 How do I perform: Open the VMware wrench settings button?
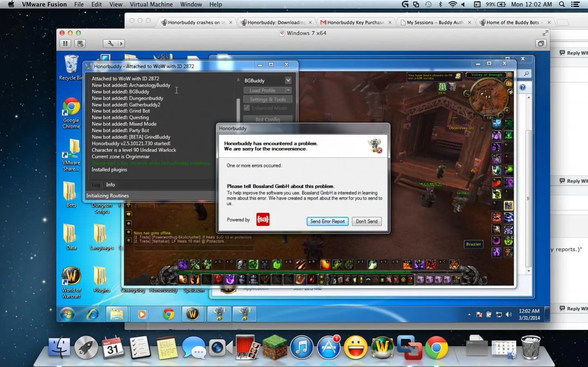[110, 43]
